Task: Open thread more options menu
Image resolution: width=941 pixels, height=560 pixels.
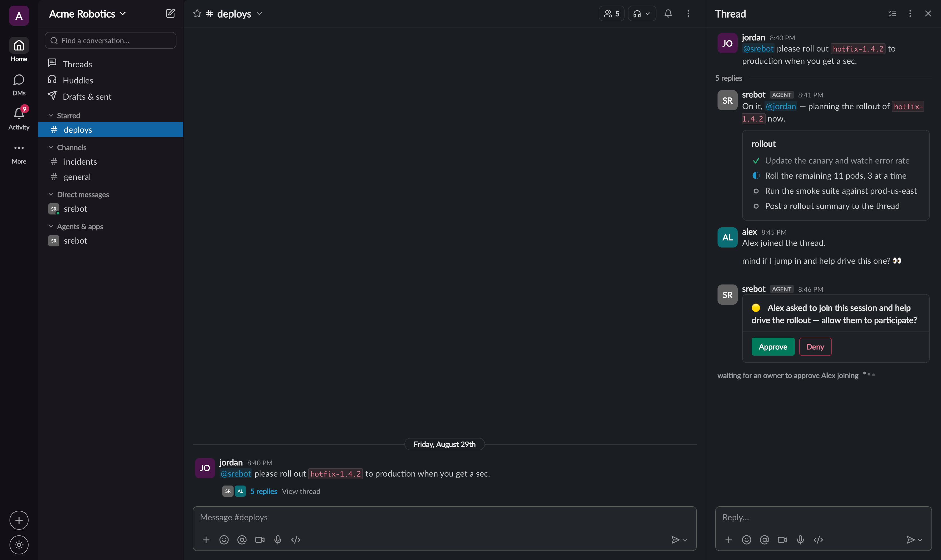Action: coord(910,14)
